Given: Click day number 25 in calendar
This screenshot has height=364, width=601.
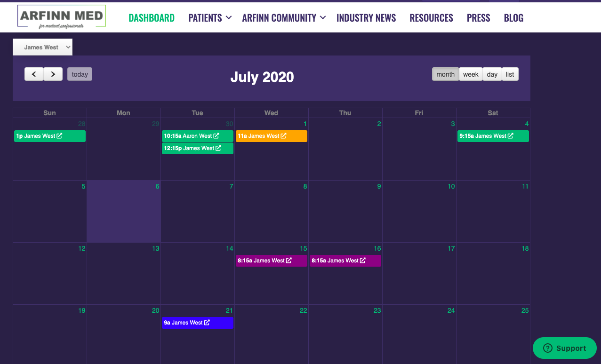Looking at the screenshot, I should (525, 310).
